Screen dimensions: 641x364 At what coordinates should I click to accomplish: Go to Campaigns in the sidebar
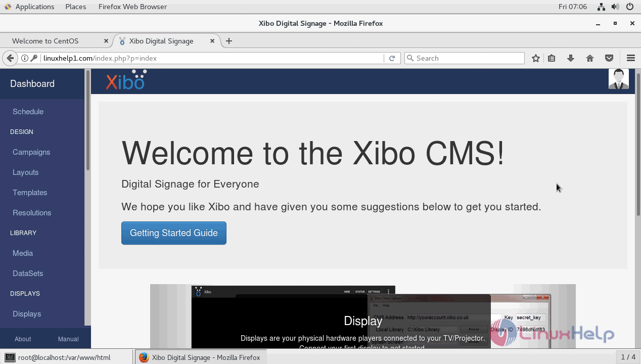point(31,152)
